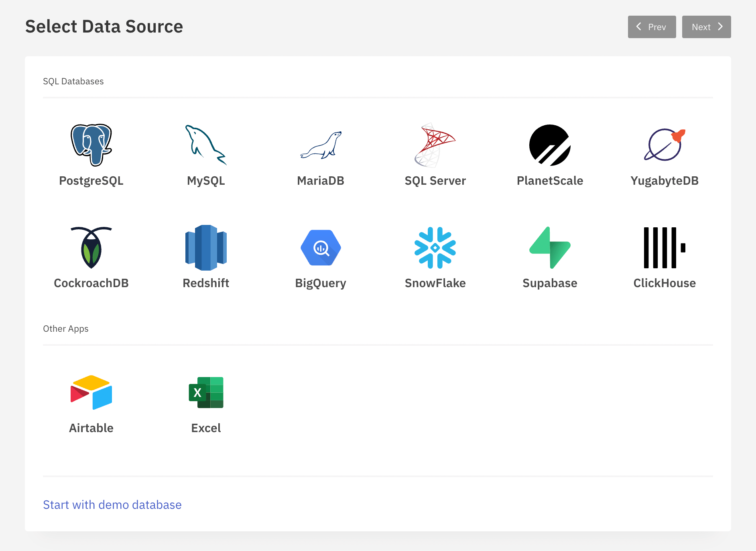This screenshot has height=551, width=756.
Task: Click the Select Data Source title
Action: tap(104, 27)
